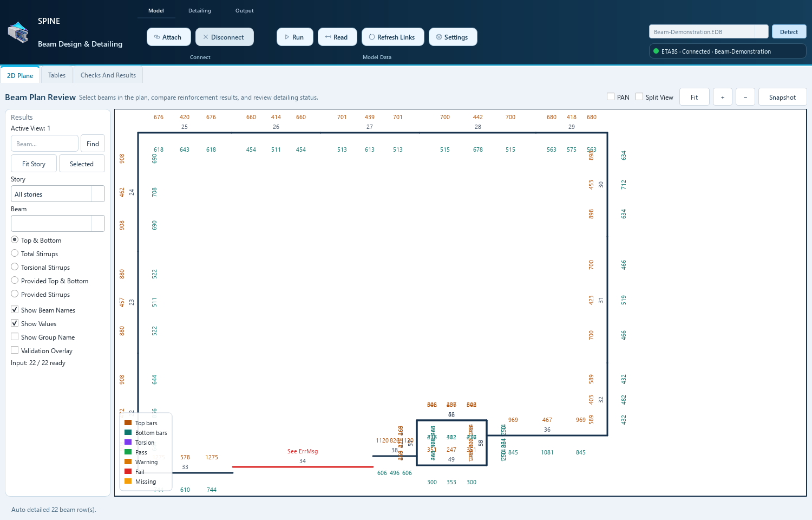The image size is (812, 520).
Task: Click the SPINE app logo icon
Action: (18, 32)
